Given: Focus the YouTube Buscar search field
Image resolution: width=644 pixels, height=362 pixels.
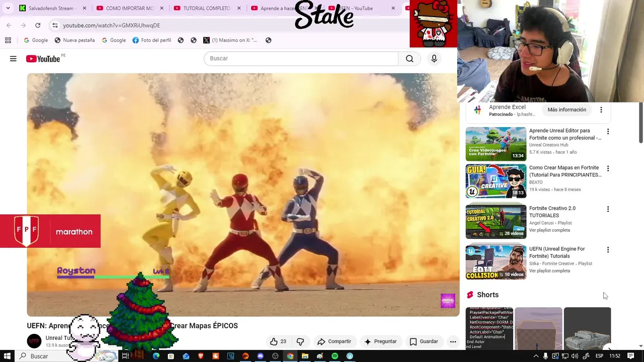Looking at the screenshot, I should coord(301,59).
